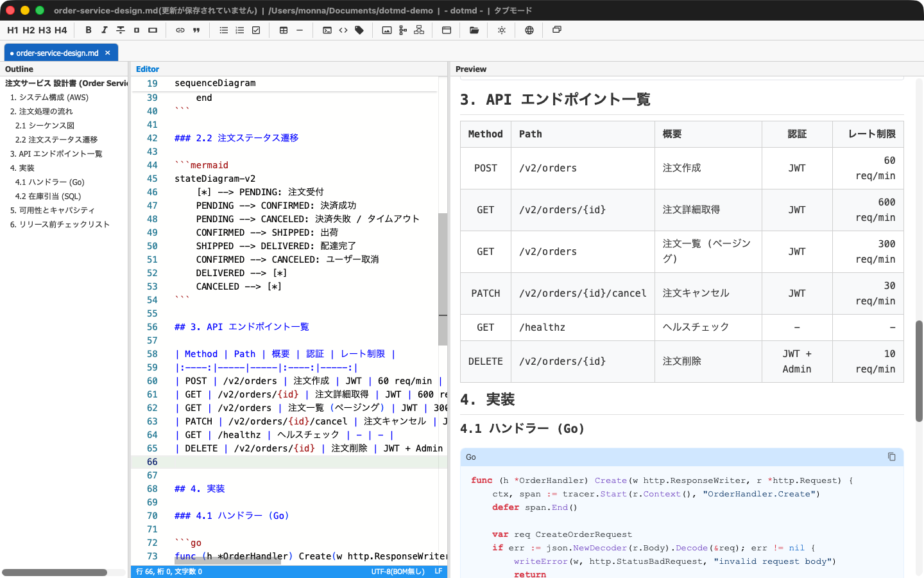Apply H4 heading format

click(x=61, y=30)
